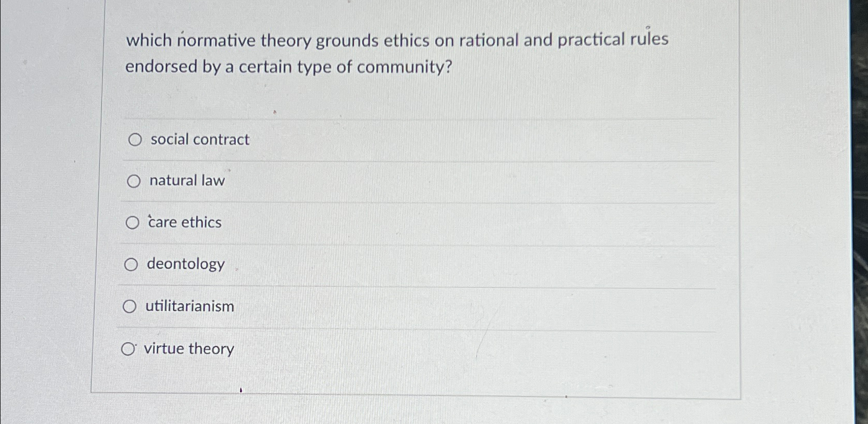The height and width of the screenshot is (424, 868).
Task: Click the divider above social contract option
Action: [x=417, y=118]
